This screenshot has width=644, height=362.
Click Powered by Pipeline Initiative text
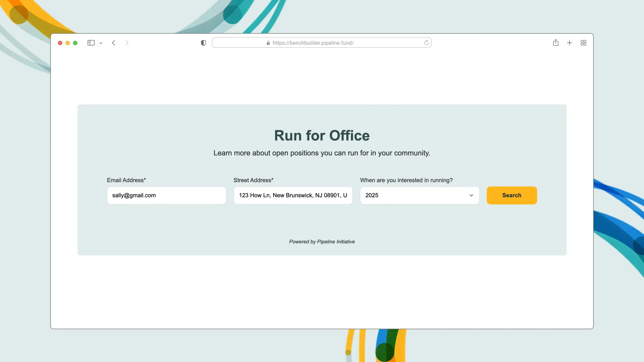click(x=322, y=242)
